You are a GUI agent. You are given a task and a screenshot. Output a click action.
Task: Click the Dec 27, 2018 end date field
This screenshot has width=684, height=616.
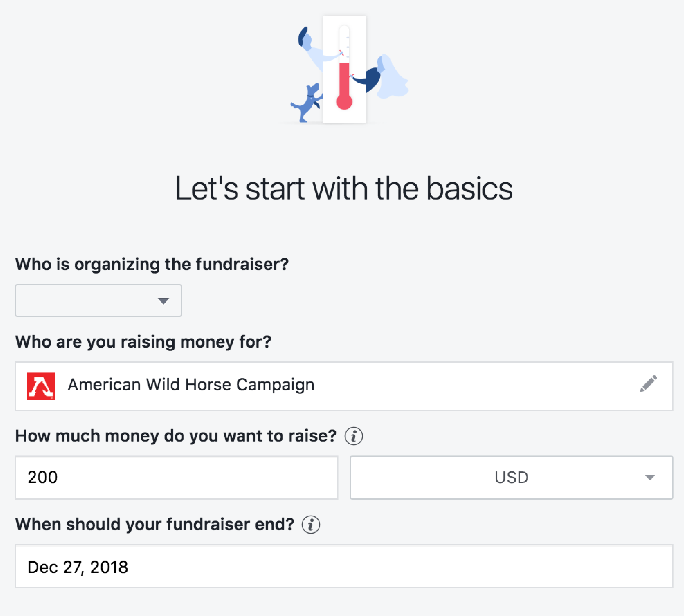tap(344, 566)
